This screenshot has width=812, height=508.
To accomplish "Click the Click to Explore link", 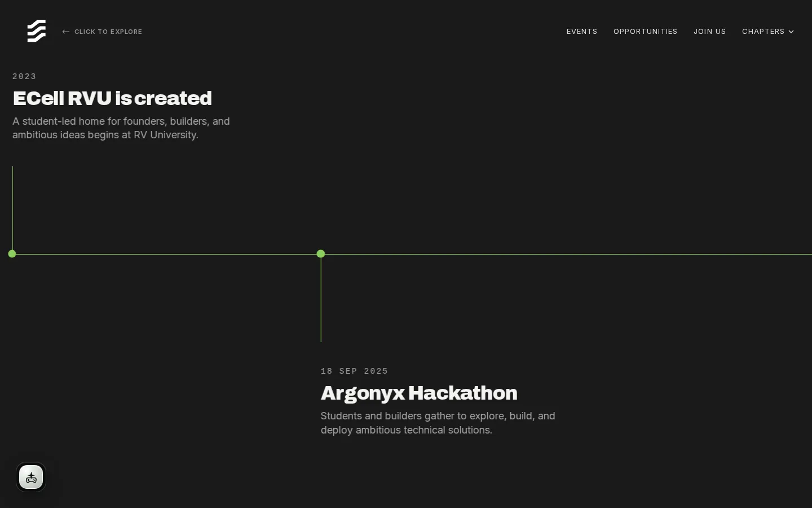I will tap(102, 32).
